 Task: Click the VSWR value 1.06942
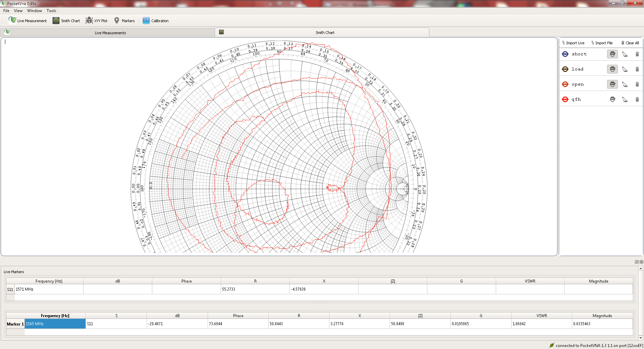(x=542, y=324)
